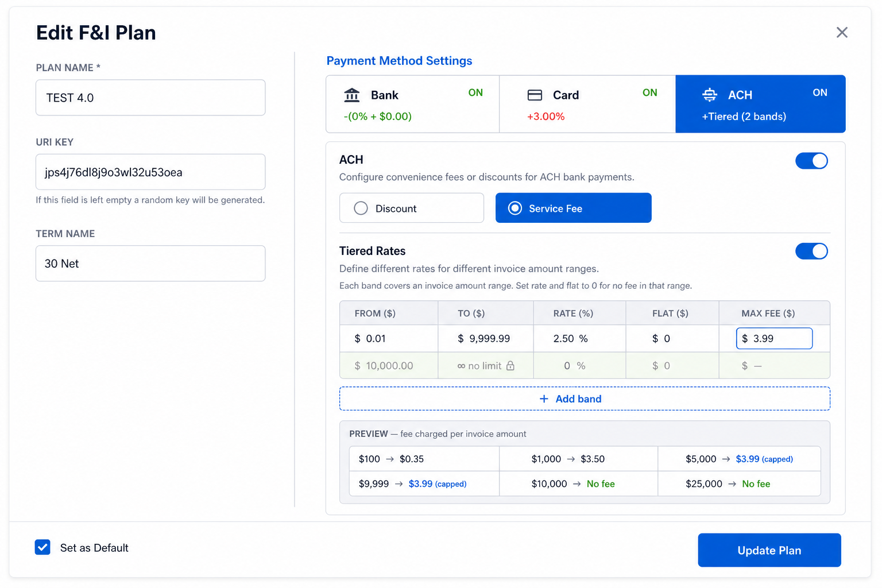The image size is (882, 588).
Task: Click the Add band button
Action: click(x=585, y=399)
